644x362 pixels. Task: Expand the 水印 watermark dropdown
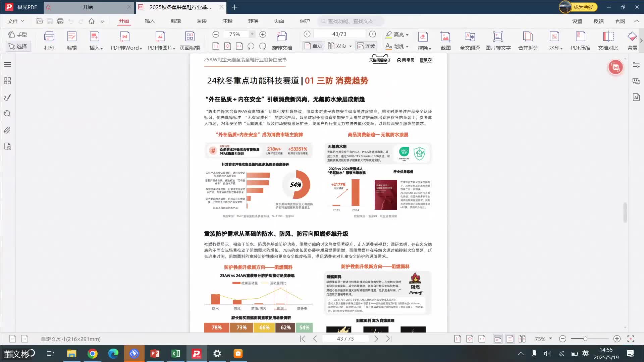(555, 40)
